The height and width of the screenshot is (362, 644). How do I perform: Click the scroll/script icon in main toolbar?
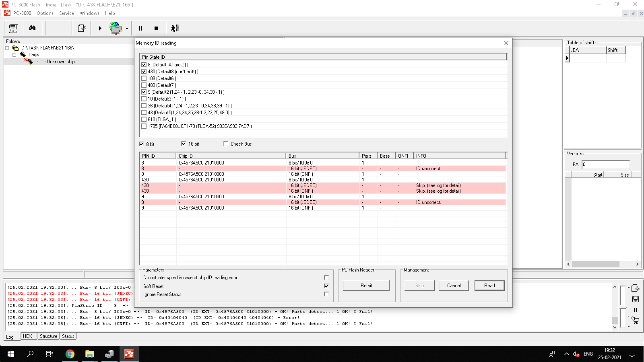click(x=13, y=28)
